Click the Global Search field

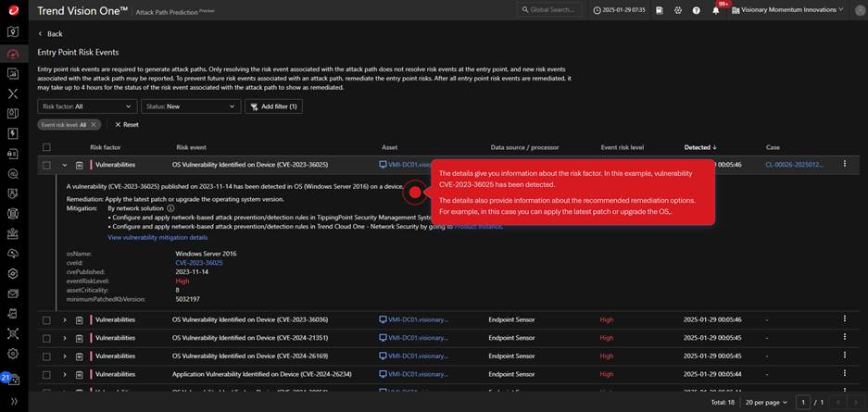point(549,10)
